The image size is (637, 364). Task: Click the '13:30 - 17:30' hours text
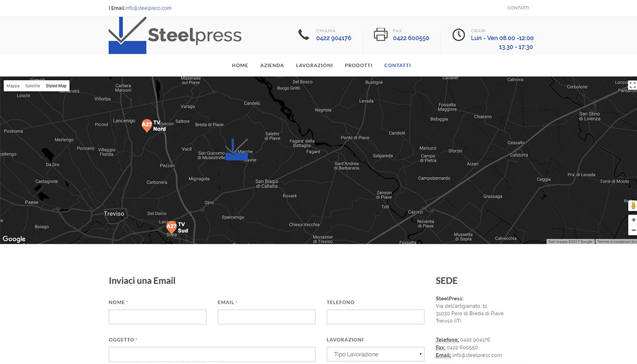click(516, 47)
